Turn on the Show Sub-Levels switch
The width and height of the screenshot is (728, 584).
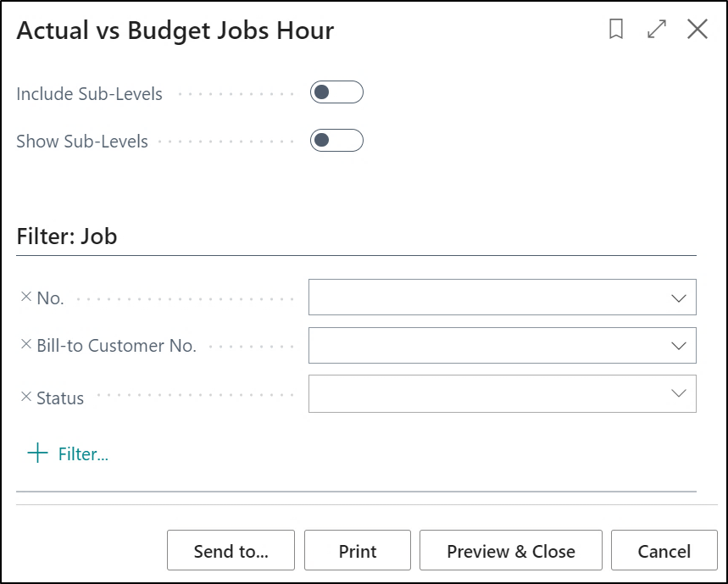pos(336,140)
